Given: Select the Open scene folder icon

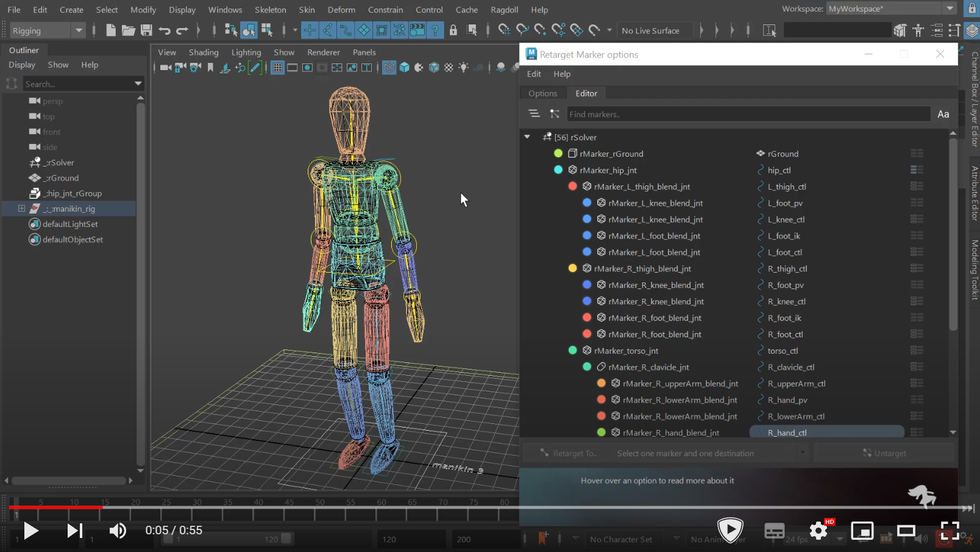Looking at the screenshot, I should point(128,30).
